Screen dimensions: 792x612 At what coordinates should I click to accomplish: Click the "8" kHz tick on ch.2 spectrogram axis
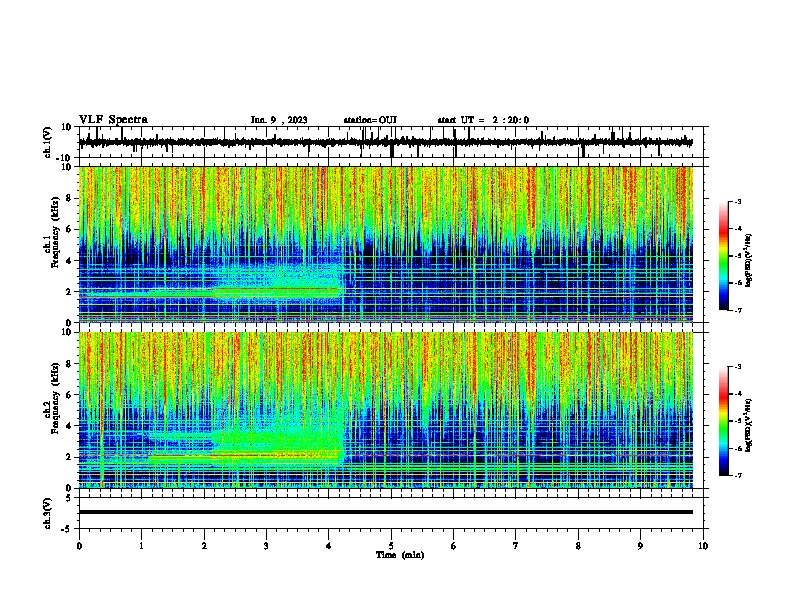[x=70, y=364]
